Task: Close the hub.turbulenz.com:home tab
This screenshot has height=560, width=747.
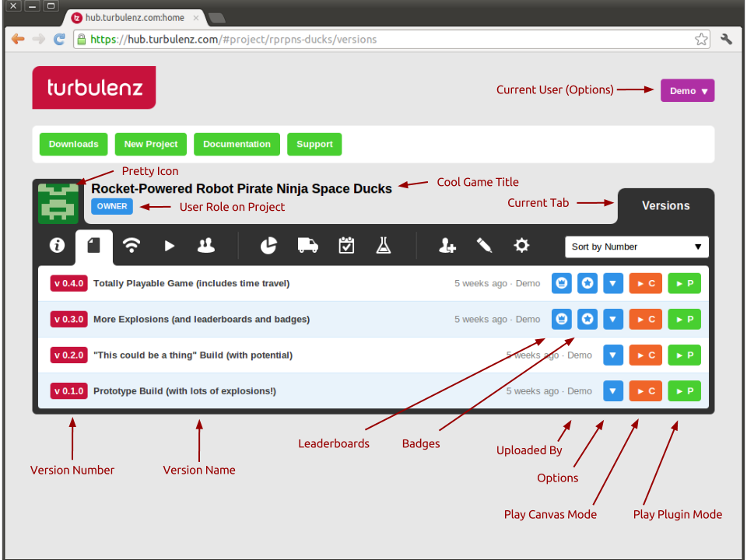Action: [x=196, y=18]
